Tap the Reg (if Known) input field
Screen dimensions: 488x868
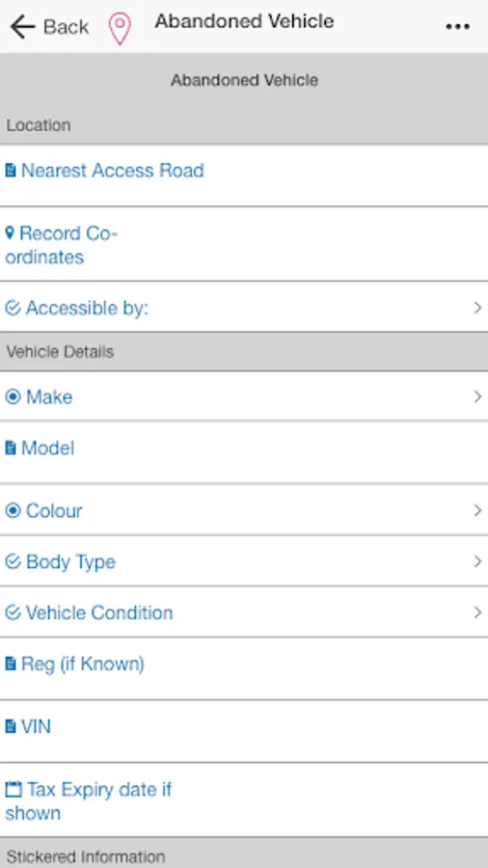pos(244,668)
